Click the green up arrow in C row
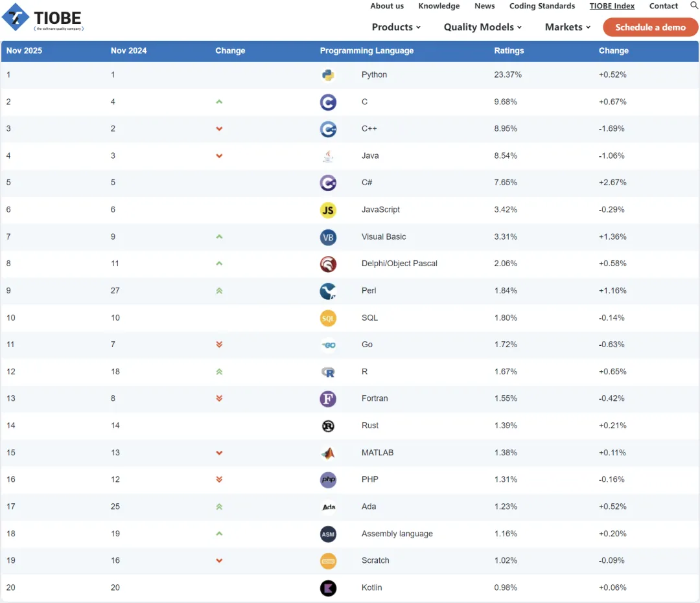The image size is (700, 603). coord(219,102)
